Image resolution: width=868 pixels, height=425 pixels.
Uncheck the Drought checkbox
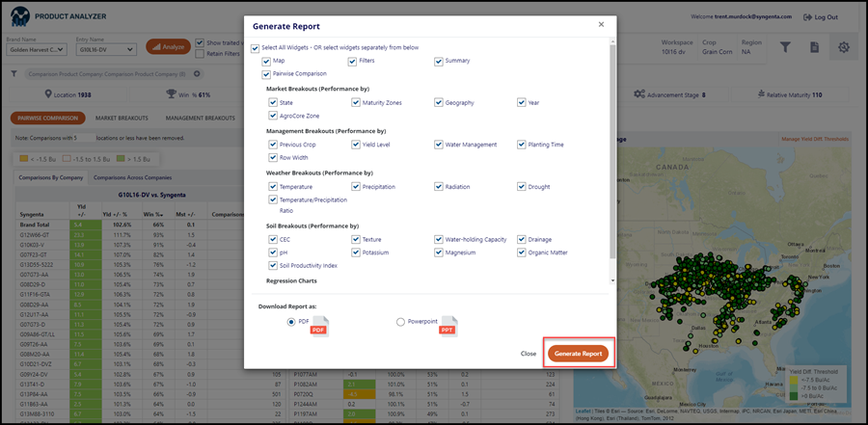tap(522, 187)
